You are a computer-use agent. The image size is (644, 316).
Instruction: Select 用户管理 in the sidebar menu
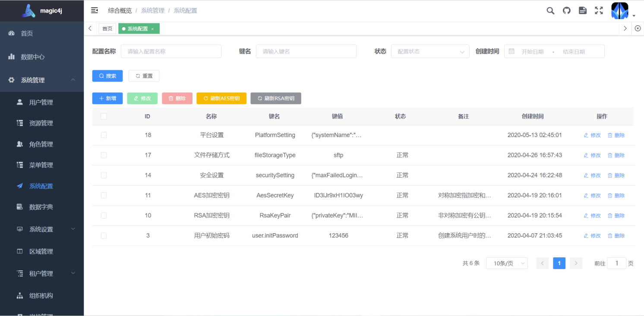[x=42, y=102]
